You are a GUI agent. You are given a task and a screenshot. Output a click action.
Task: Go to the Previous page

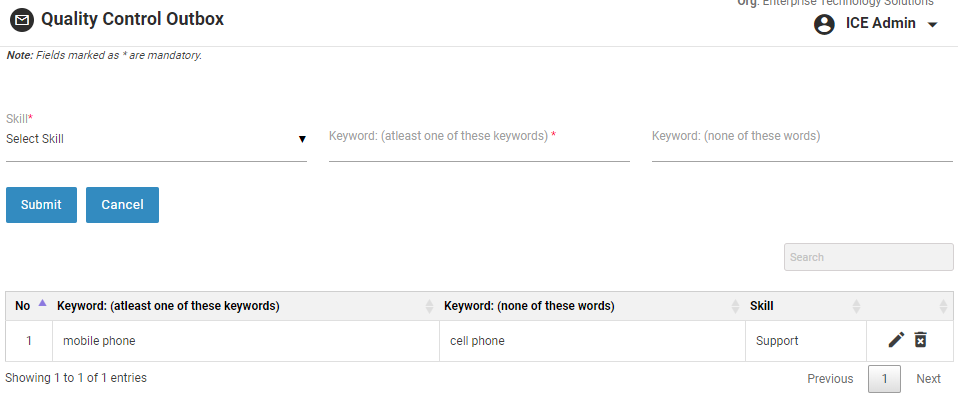pos(829,379)
